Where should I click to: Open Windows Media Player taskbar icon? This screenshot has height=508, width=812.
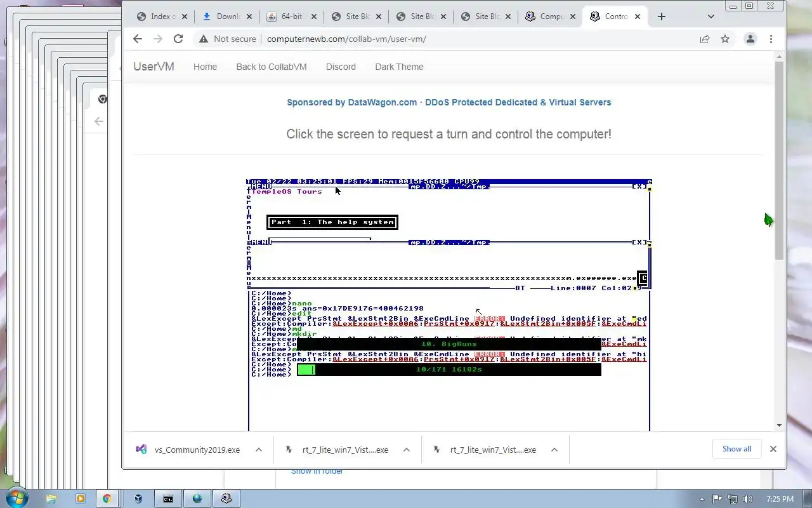coord(81,498)
